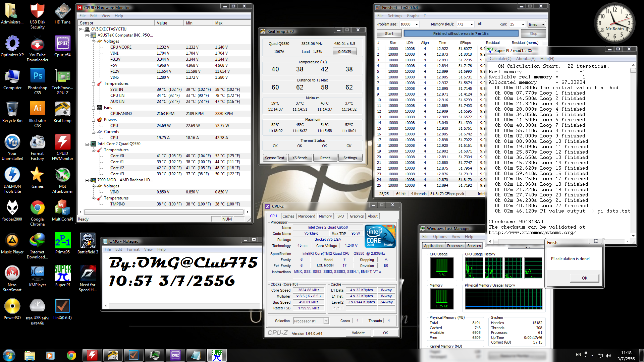Click the Sensor Test button in RealTemp
This screenshot has height=362, width=644.
click(x=274, y=158)
